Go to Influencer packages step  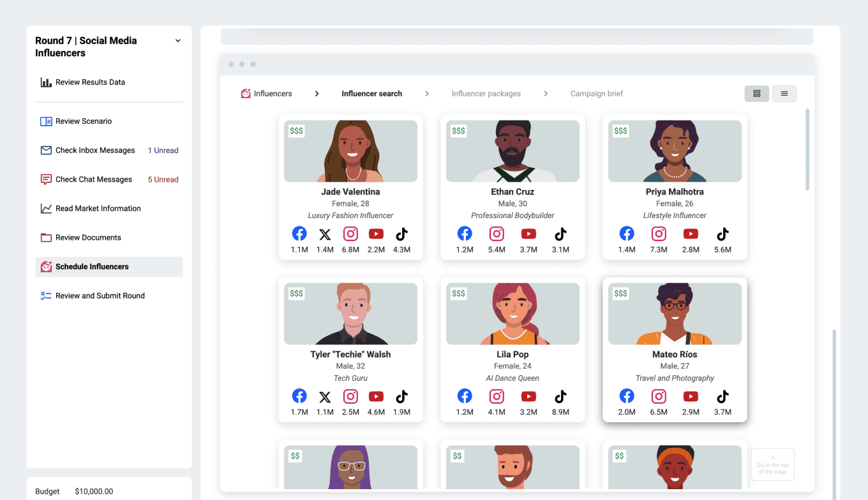click(486, 94)
